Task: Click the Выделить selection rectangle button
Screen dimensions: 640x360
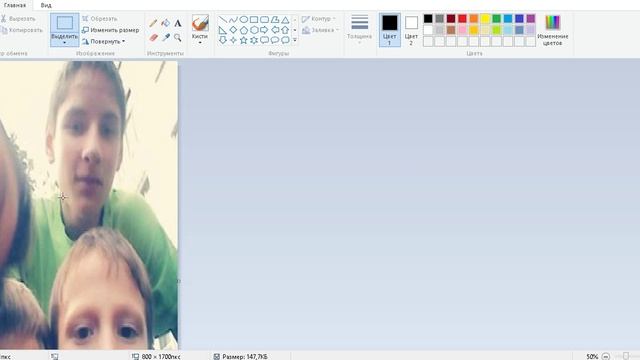Action: pyautogui.click(x=64, y=23)
